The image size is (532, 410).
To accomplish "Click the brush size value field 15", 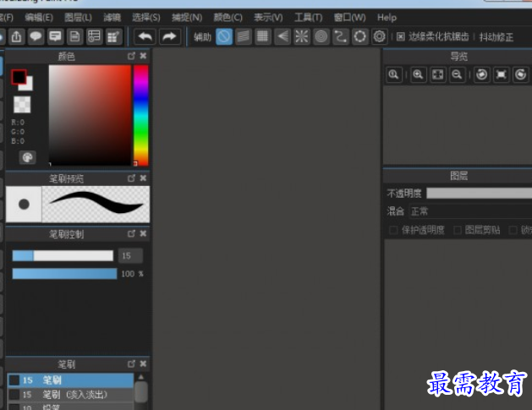I will pyautogui.click(x=130, y=255).
